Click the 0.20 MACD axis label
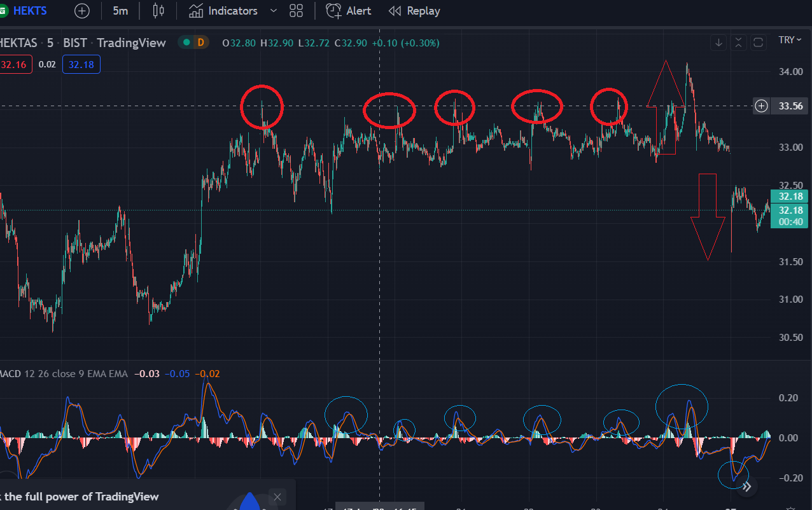 (788, 398)
